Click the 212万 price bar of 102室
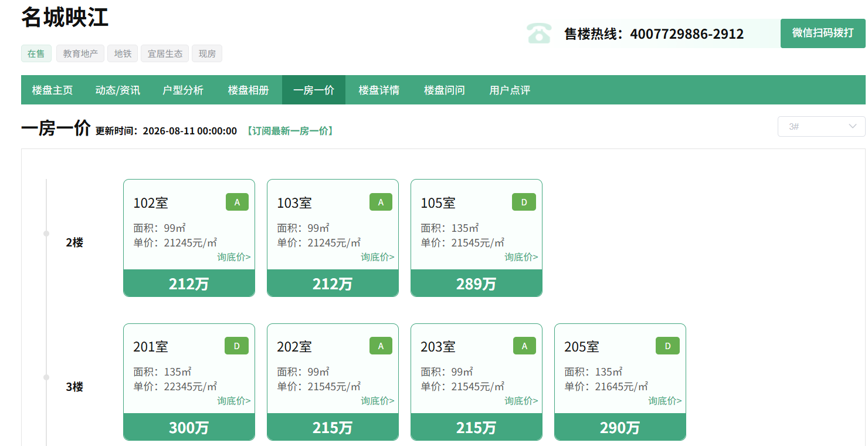 [x=189, y=283]
